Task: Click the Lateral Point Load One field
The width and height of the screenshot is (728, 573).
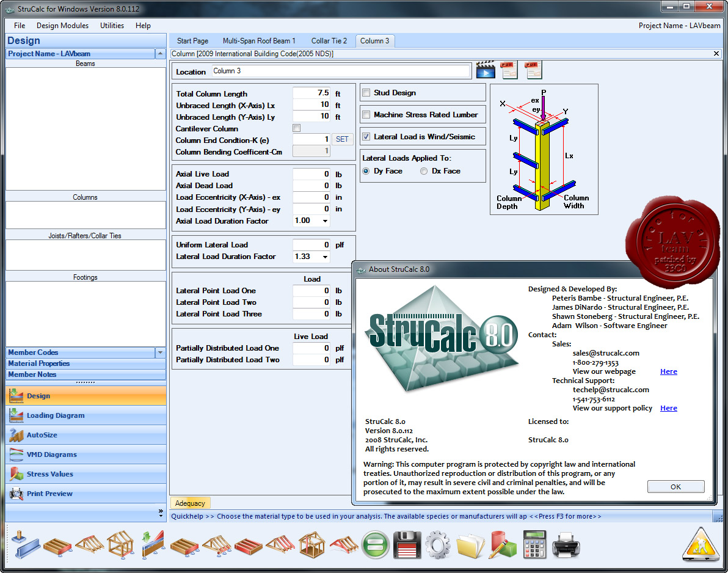Action: (311, 291)
